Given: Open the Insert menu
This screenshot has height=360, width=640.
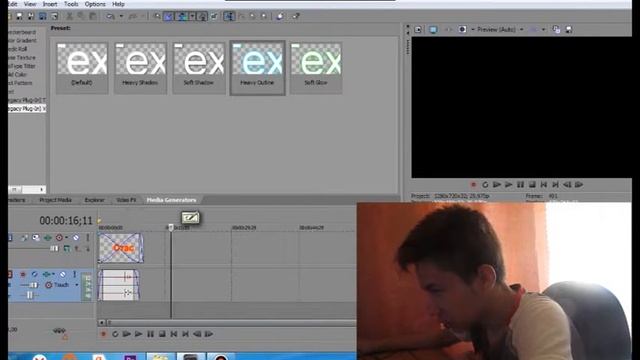Looking at the screenshot, I should [x=50, y=4].
